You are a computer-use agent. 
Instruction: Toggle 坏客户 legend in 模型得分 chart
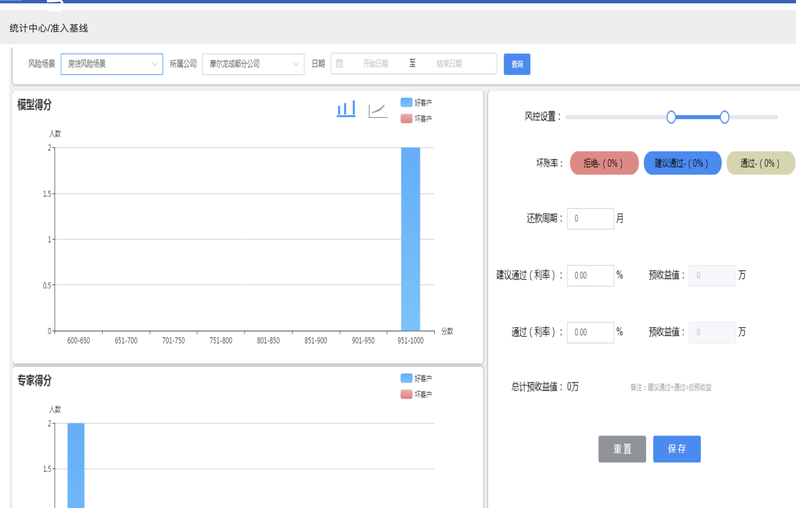416,118
